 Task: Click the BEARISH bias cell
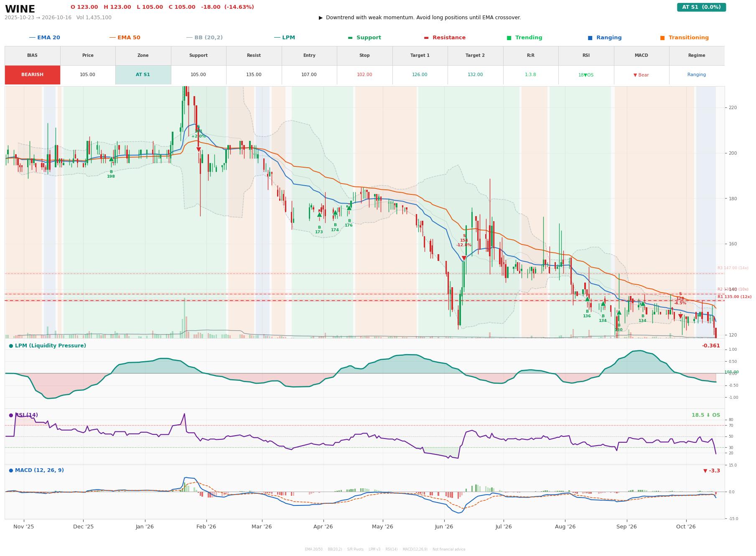point(33,75)
